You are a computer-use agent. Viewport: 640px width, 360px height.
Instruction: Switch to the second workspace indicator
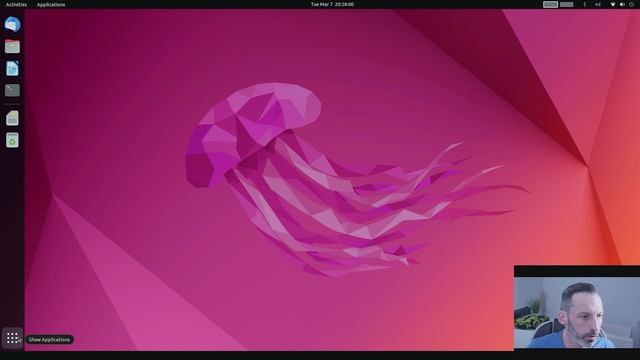click(x=567, y=4)
